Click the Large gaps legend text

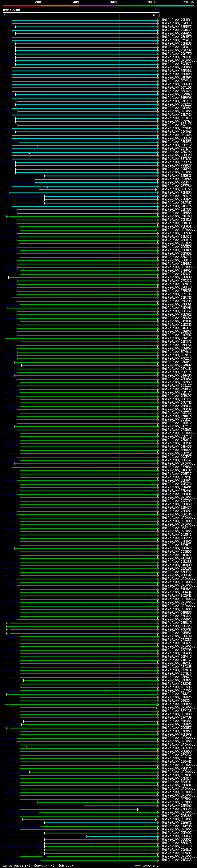click(38, 866)
